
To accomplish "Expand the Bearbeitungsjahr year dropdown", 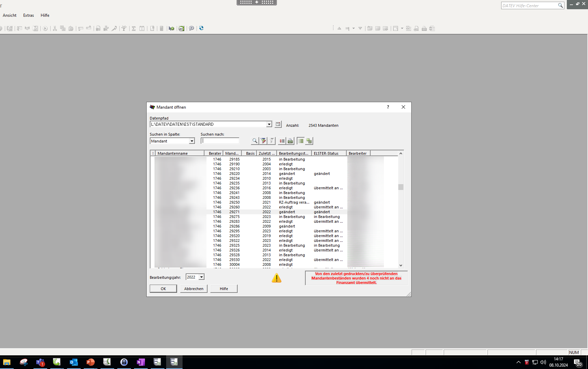I will [x=201, y=277].
